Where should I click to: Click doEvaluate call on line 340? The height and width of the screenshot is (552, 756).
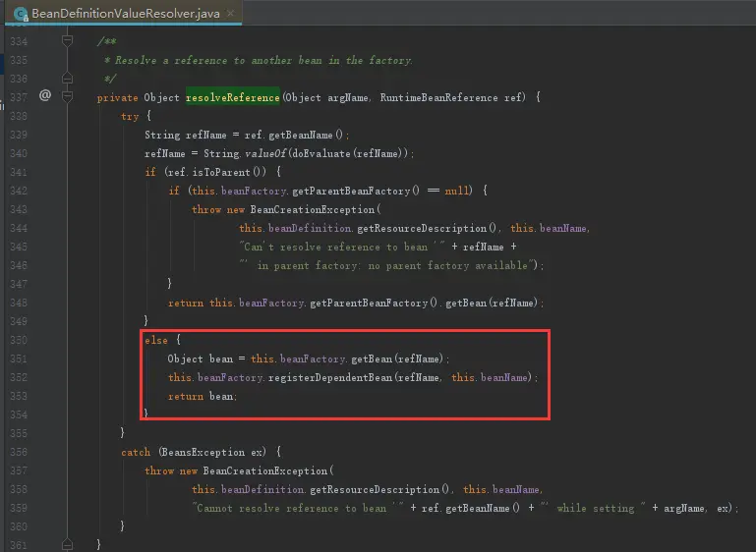pos(321,153)
